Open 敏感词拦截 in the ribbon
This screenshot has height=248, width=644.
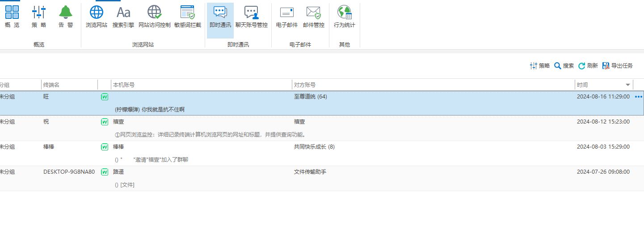tap(188, 17)
